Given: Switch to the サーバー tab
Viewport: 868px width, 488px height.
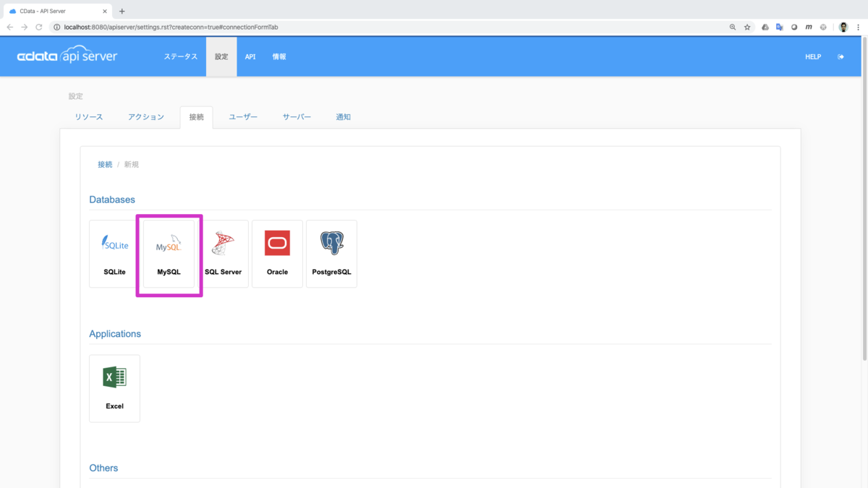Looking at the screenshot, I should [x=297, y=117].
